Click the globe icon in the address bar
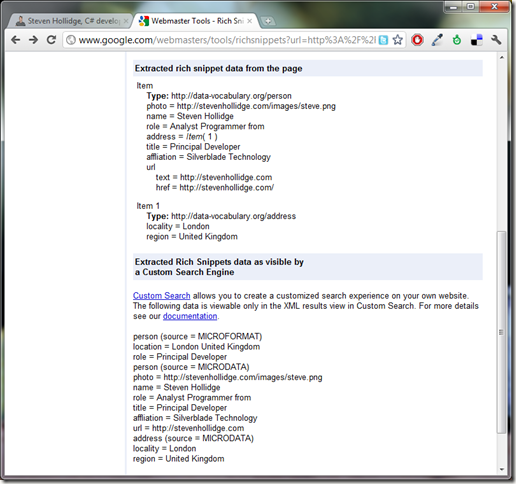This screenshot has width=516, height=484. [x=71, y=40]
